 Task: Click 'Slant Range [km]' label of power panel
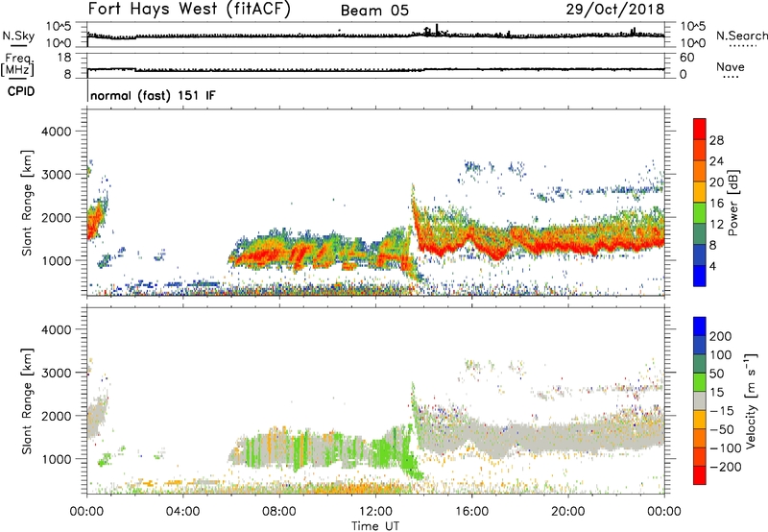click(x=27, y=203)
